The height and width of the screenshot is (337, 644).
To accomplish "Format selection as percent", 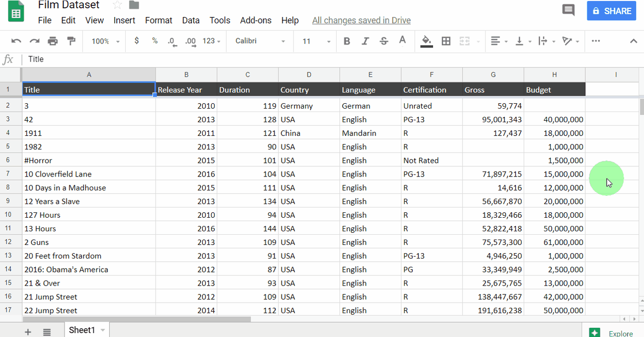I will click(155, 41).
